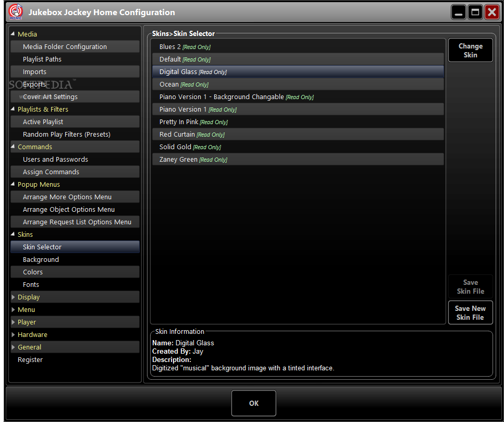
Task: Open Media Folder Configuration
Action: [x=75, y=46]
